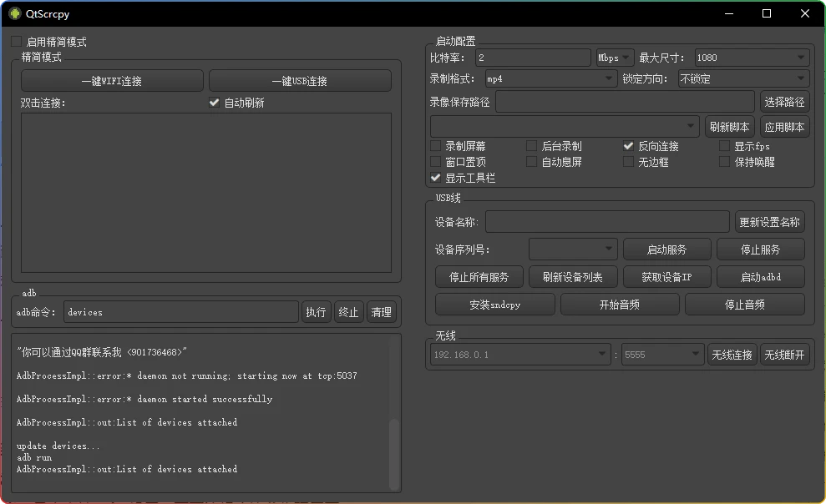Click the 安装sndcpy button
The image size is (826, 504).
coord(494,304)
